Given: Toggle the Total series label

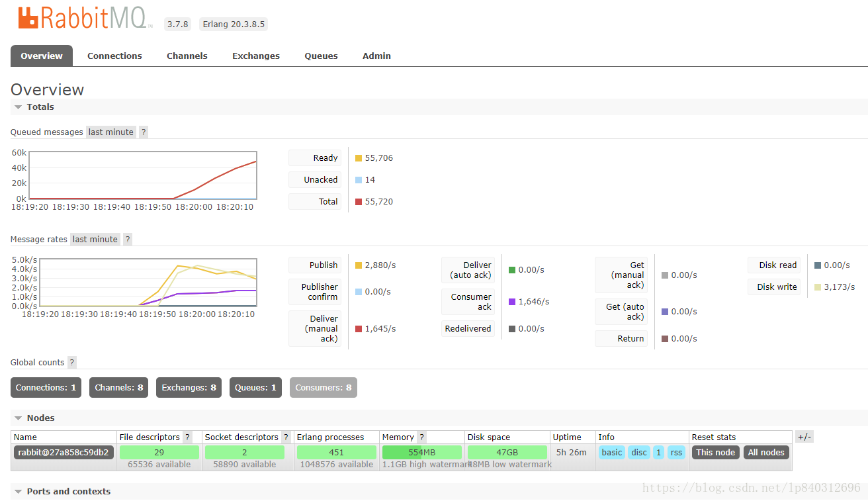Looking at the screenshot, I should click(315, 201).
